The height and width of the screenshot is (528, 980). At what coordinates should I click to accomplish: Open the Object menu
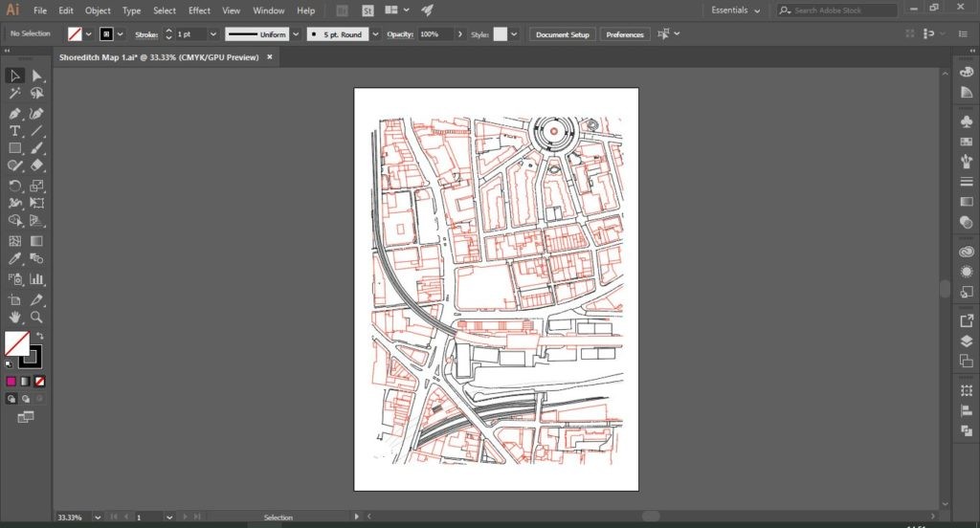tap(98, 11)
